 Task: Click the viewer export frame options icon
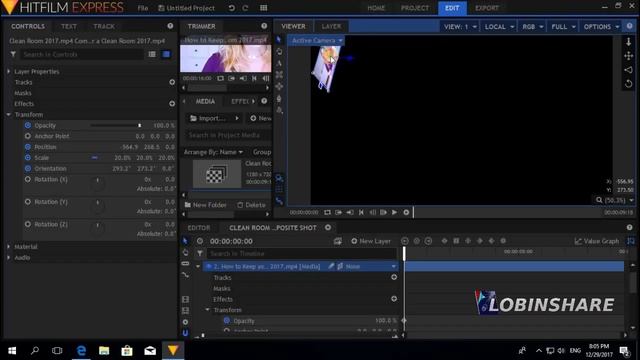[x=406, y=212]
